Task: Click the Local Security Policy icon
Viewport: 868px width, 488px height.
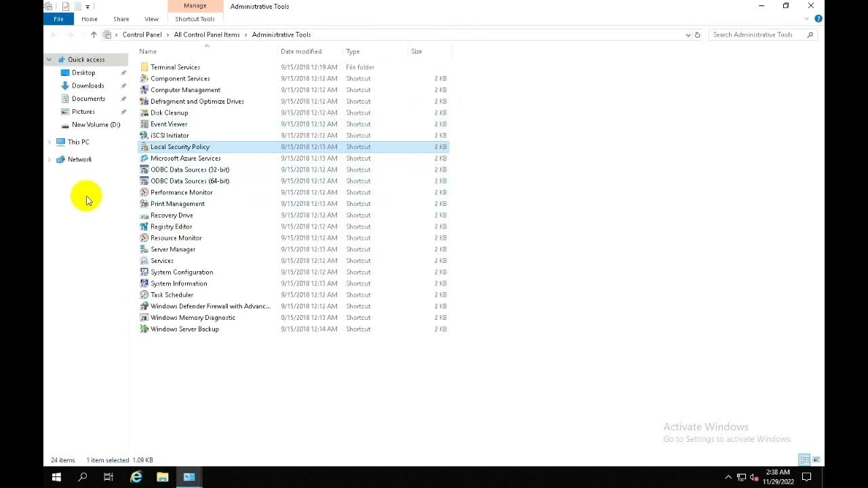Action: coord(144,147)
